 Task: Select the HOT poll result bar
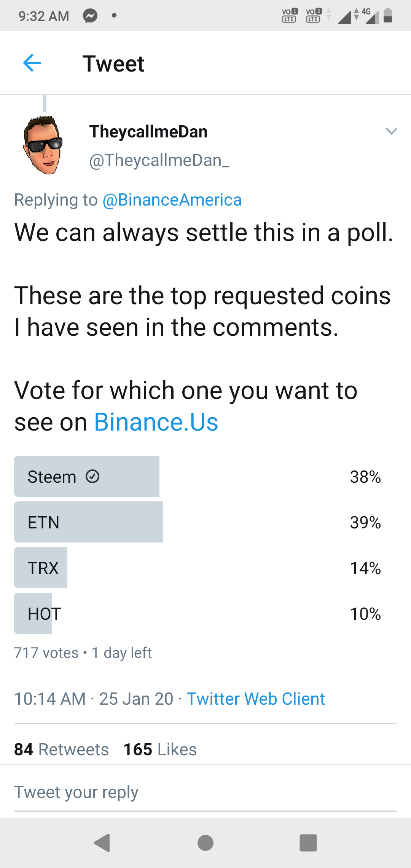coord(205,613)
